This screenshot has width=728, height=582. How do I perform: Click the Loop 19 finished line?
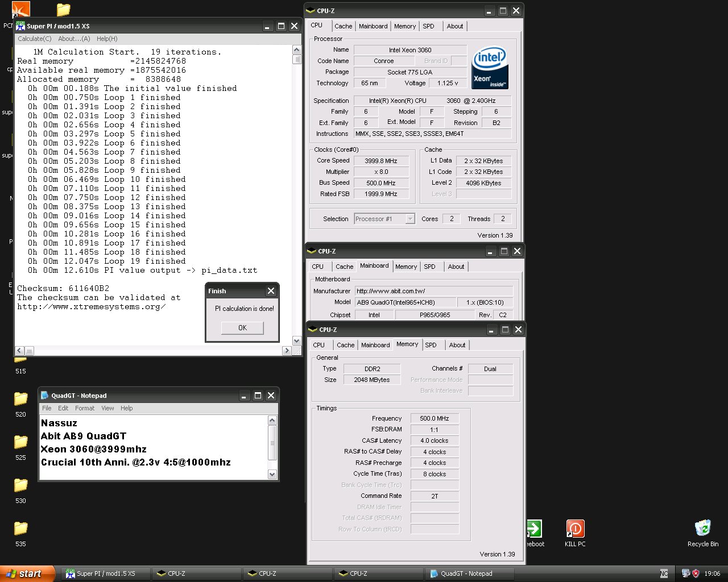(107, 261)
